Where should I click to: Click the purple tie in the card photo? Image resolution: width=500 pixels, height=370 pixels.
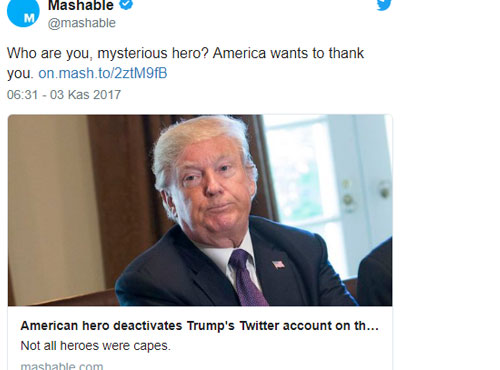tap(247, 278)
